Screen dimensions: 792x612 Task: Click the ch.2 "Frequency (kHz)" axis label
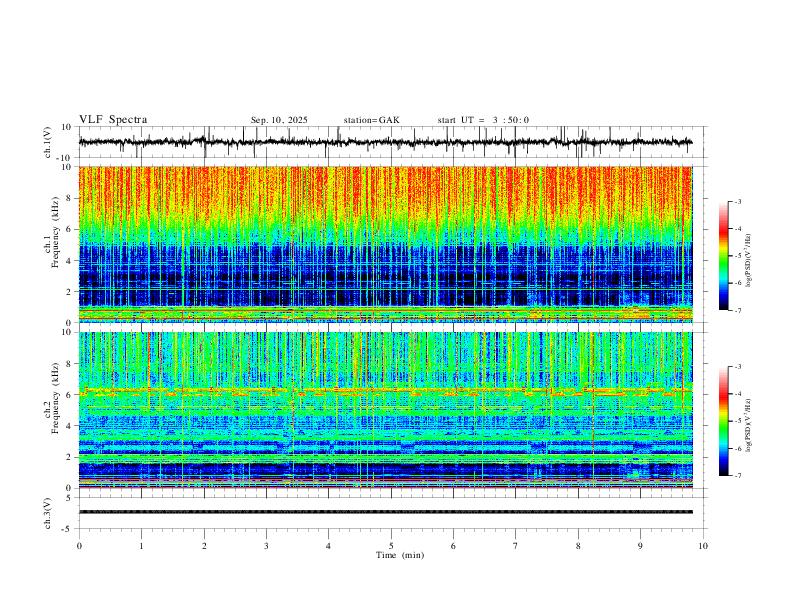(55, 398)
